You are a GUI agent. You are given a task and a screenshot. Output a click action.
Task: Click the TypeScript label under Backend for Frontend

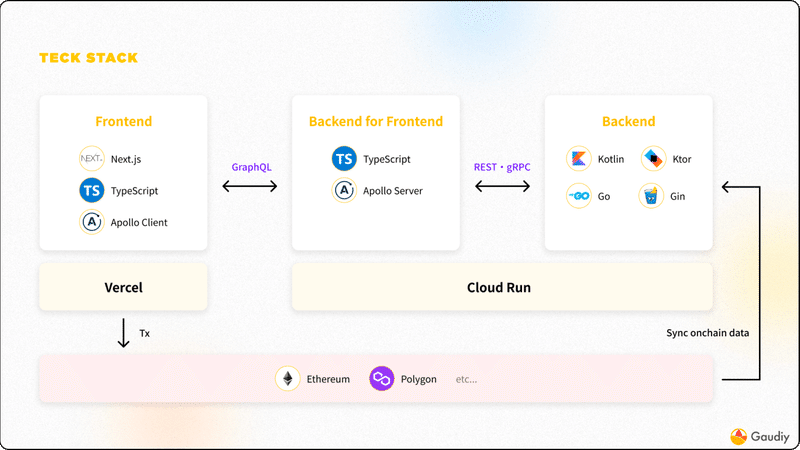pos(387,159)
